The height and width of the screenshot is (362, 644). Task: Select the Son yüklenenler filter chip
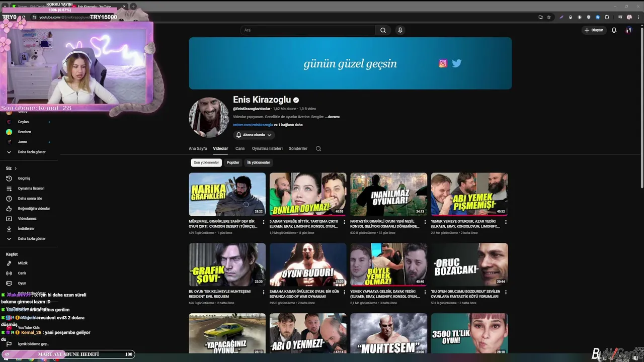206,162
